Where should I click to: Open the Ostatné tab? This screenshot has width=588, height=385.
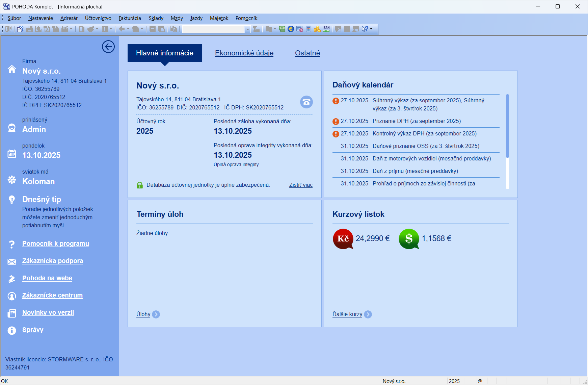(x=307, y=53)
